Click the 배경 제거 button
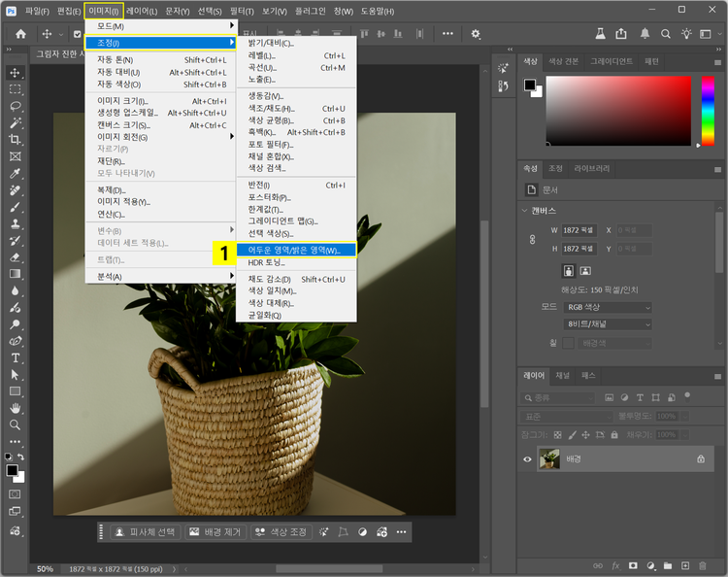Viewport: 728px width, 577px height. pos(214,532)
